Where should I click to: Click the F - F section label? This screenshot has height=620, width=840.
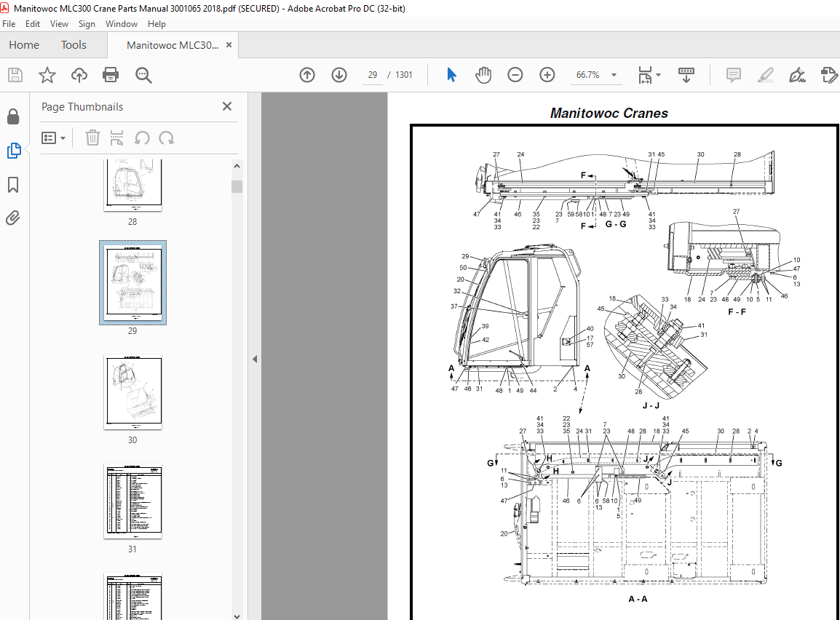(x=737, y=311)
